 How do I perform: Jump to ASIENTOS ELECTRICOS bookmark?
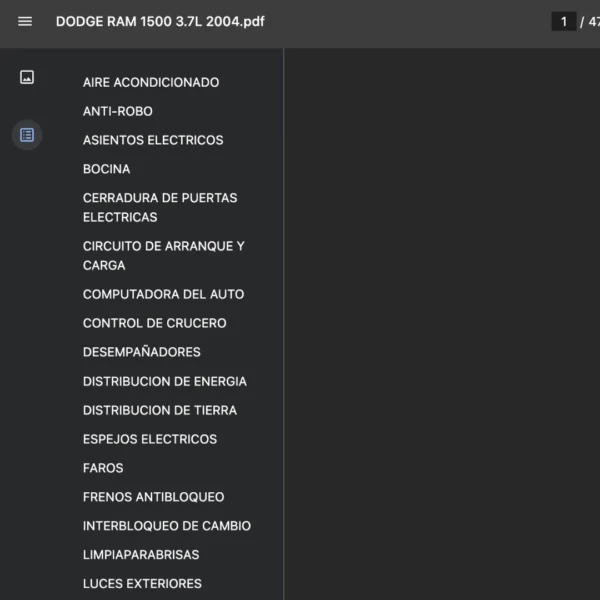153,140
